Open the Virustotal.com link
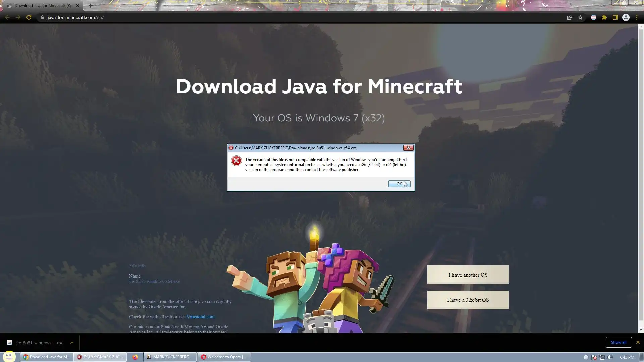This screenshot has width=644, height=362. tap(201, 317)
